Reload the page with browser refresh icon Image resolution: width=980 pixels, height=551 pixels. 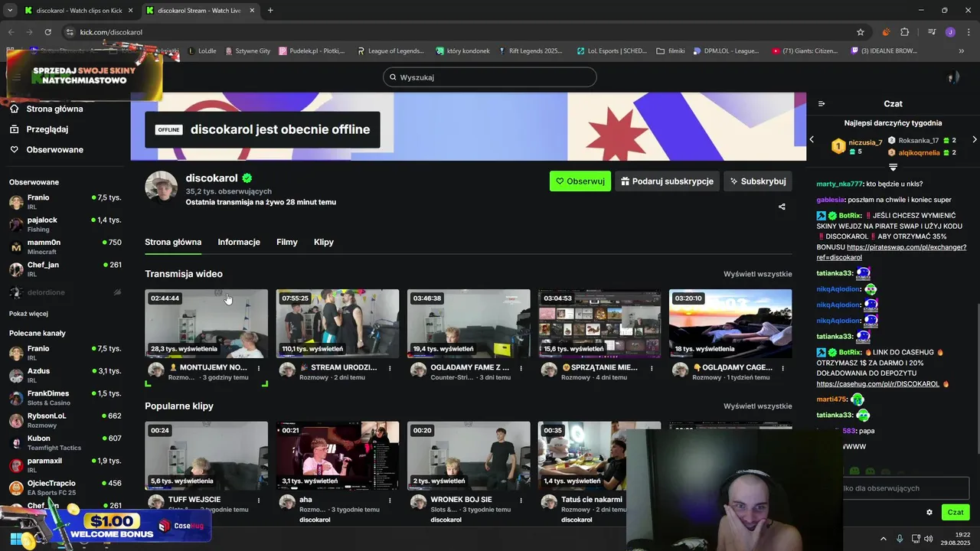[x=47, y=32]
